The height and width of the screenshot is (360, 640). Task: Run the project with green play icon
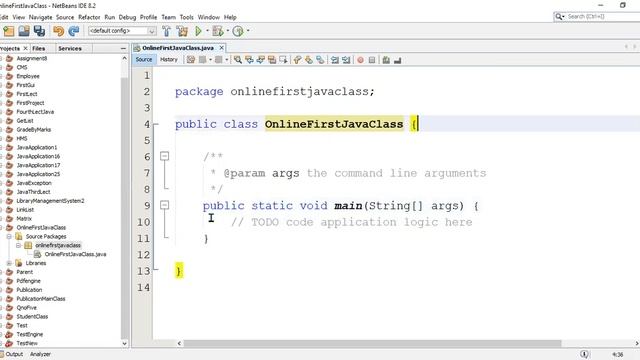point(198,31)
